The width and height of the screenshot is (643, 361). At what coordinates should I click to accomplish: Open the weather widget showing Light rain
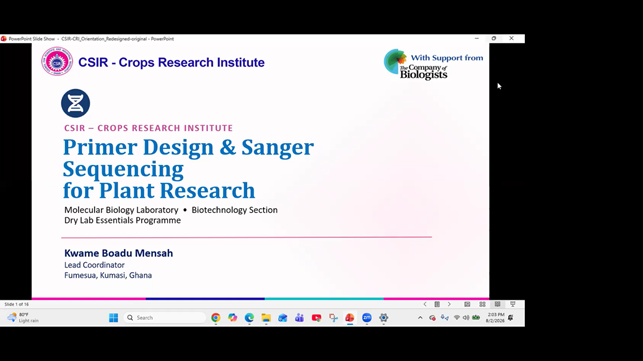click(23, 318)
